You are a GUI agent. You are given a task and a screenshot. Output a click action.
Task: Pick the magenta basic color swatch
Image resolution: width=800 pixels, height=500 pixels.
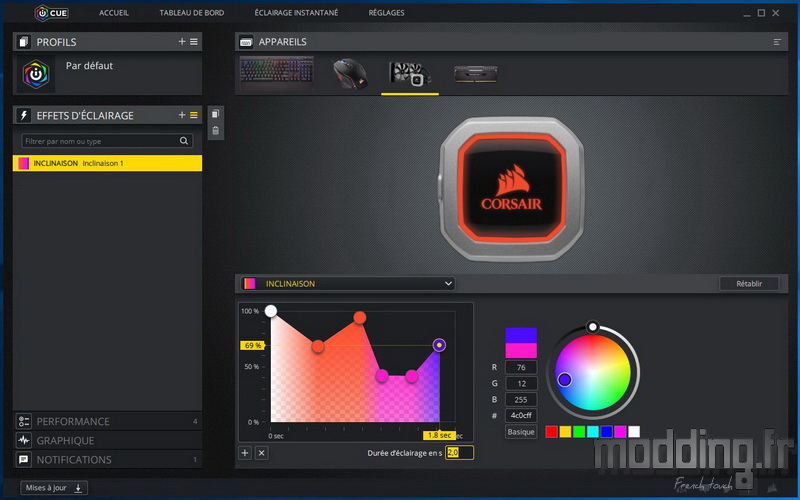point(620,432)
